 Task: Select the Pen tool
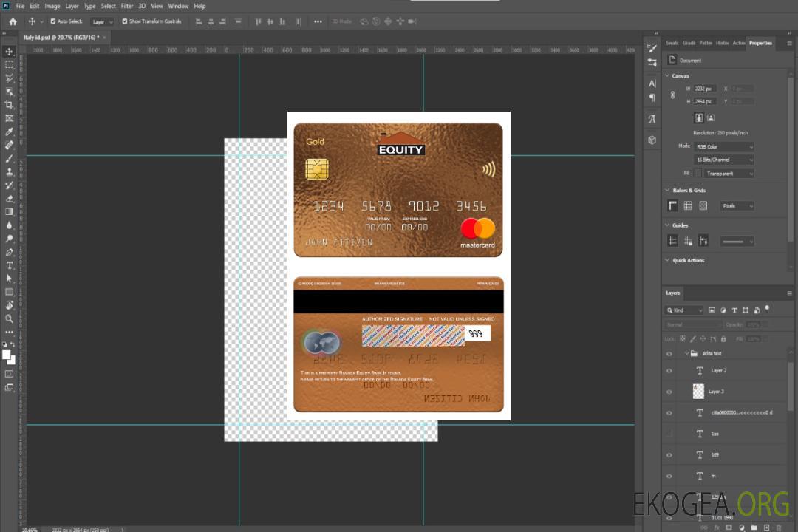(9, 252)
